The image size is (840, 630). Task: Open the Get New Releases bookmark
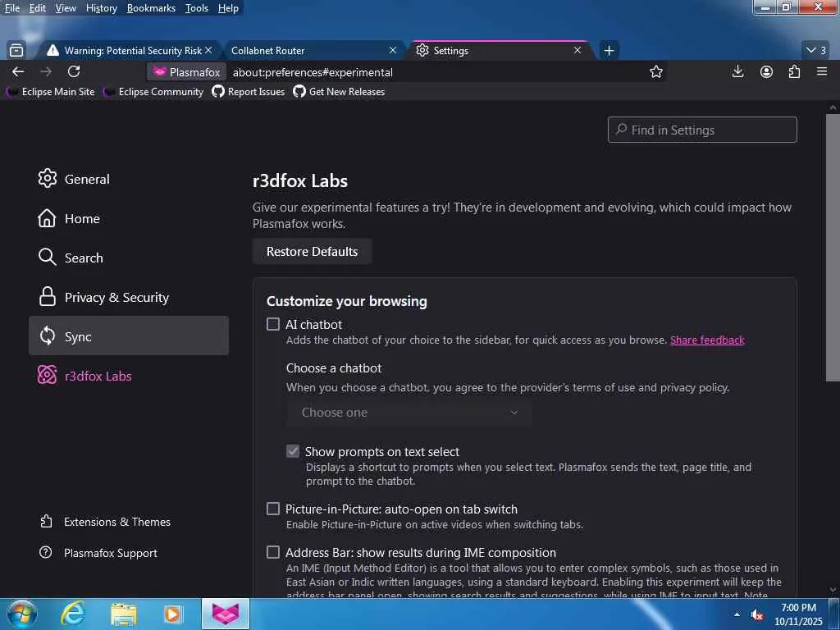click(x=339, y=92)
